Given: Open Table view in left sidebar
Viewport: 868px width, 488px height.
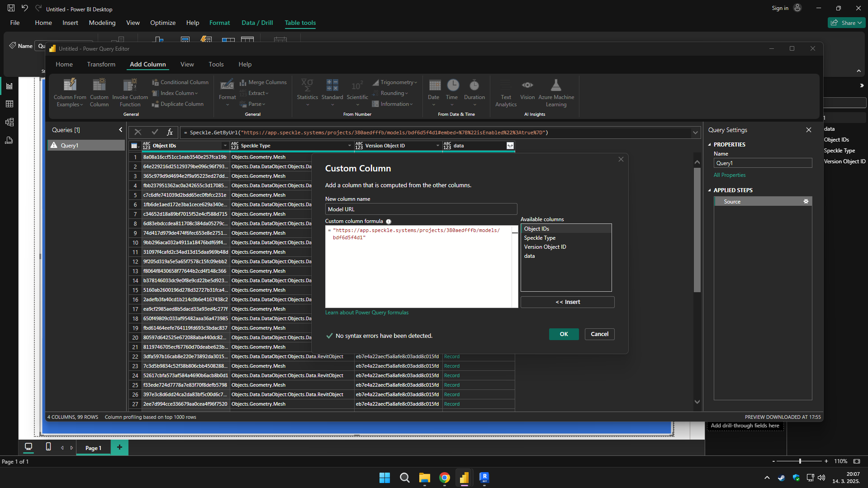Looking at the screenshot, I should point(9,104).
